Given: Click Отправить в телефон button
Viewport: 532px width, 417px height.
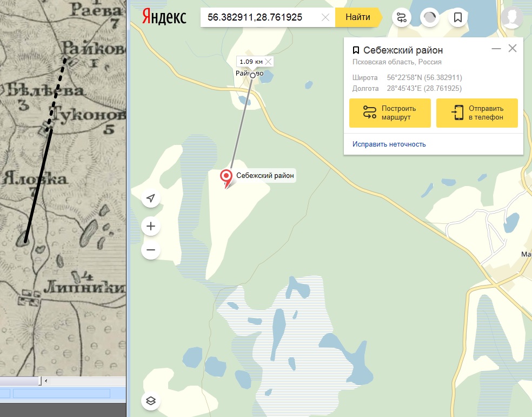Looking at the screenshot, I should point(477,113).
